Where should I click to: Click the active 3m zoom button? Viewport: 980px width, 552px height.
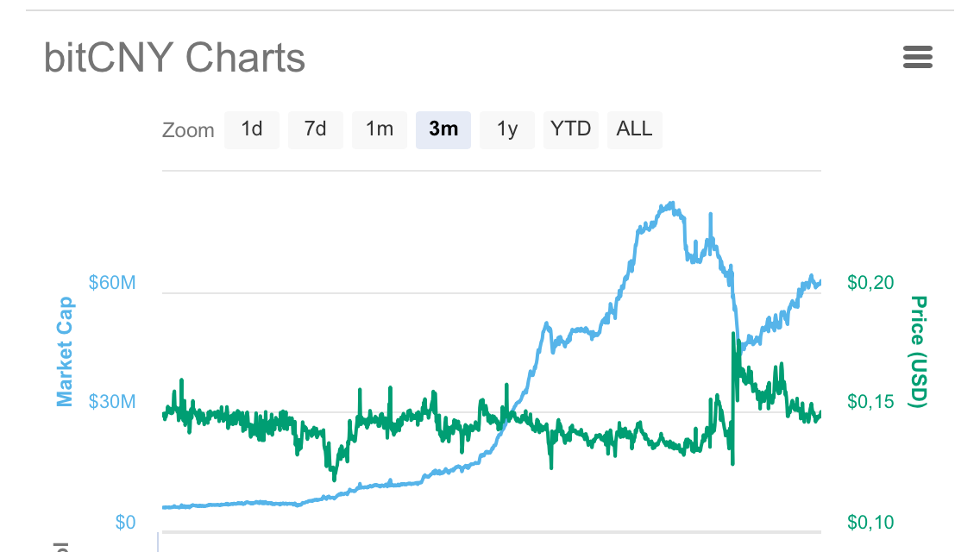(x=443, y=129)
